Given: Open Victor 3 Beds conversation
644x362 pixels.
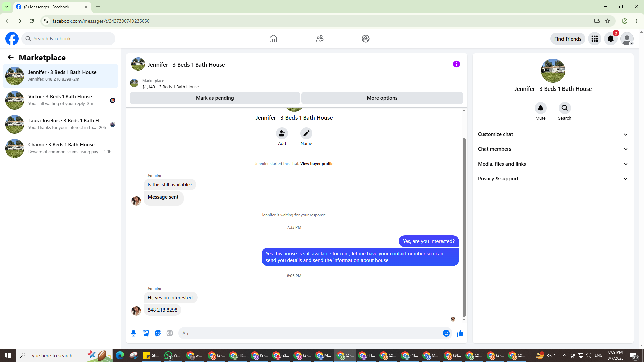Looking at the screenshot, I should tap(60, 100).
